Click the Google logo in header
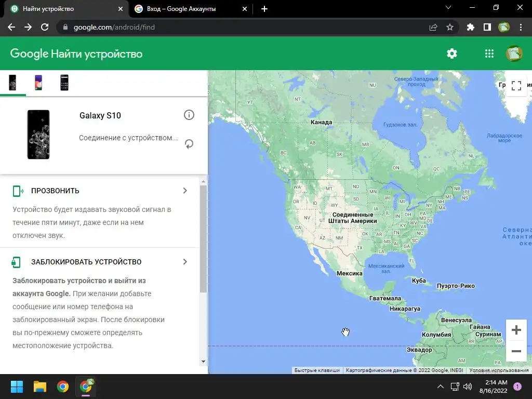The width and height of the screenshot is (532, 399). 29,54
